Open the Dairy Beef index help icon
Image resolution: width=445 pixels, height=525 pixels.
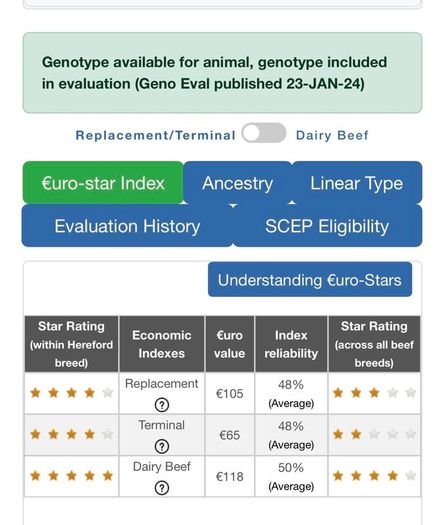click(x=162, y=488)
